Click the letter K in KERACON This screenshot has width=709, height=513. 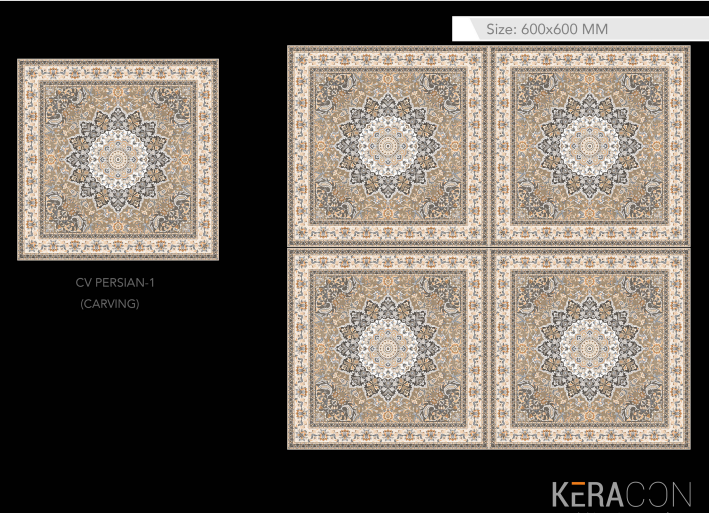pyautogui.click(x=561, y=494)
